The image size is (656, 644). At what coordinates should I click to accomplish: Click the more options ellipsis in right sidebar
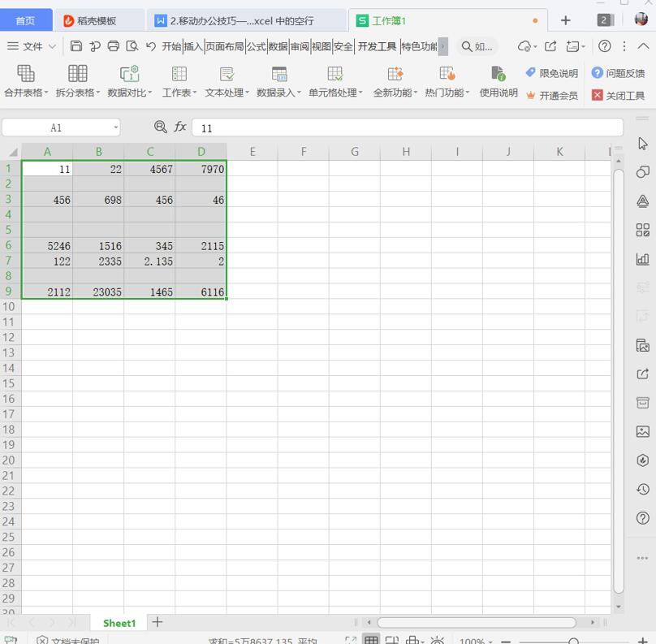coord(643,558)
